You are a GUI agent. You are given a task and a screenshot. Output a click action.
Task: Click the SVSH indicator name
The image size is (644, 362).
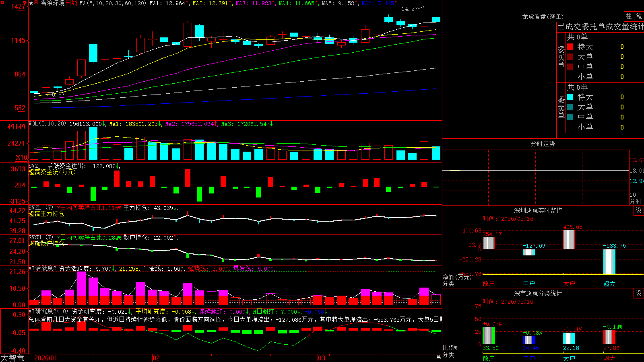pyautogui.click(x=35, y=237)
